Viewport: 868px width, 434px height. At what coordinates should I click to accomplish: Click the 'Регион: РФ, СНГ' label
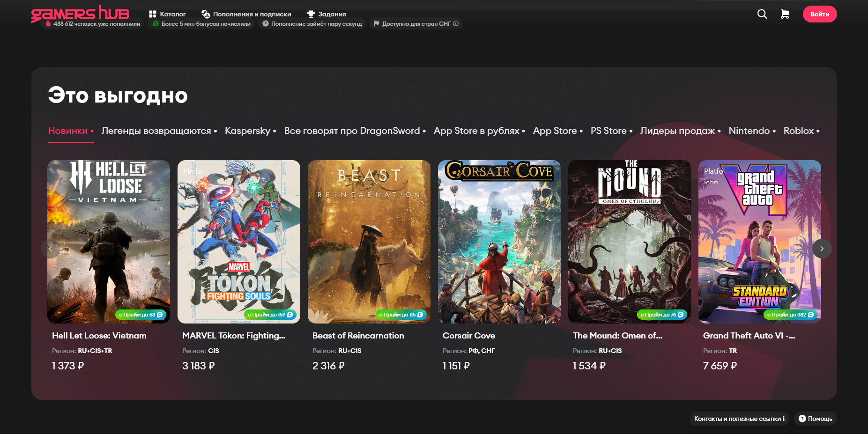tap(468, 351)
